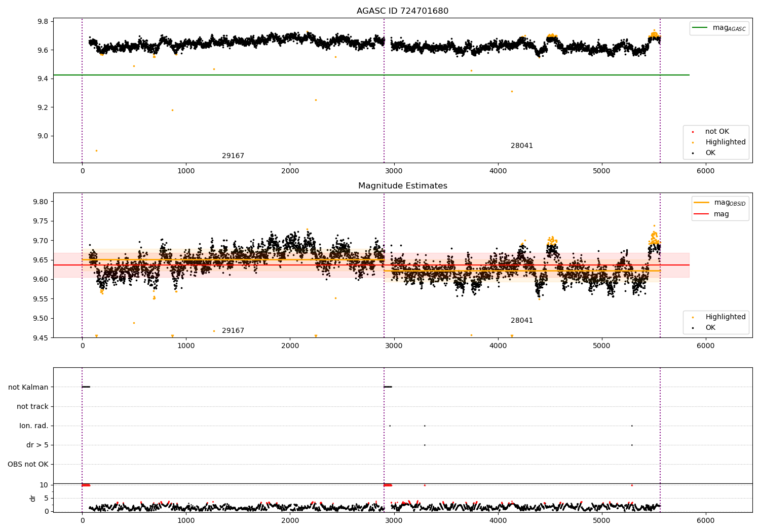Click the 9.75 y-tick label in middle plot
The image size is (760, 532).
click(x=41, y=221)
